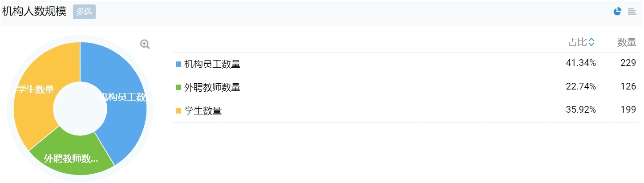Click the 数量 column header
The image size is (644, 183).
[627, 42]
